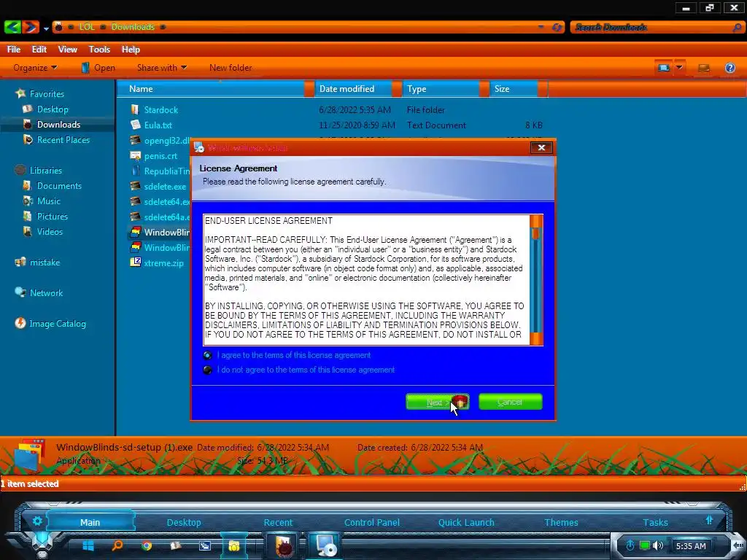Click the New folder button
Image resolution: width=747 pixels, height=560 pixels.
[231, 68]
